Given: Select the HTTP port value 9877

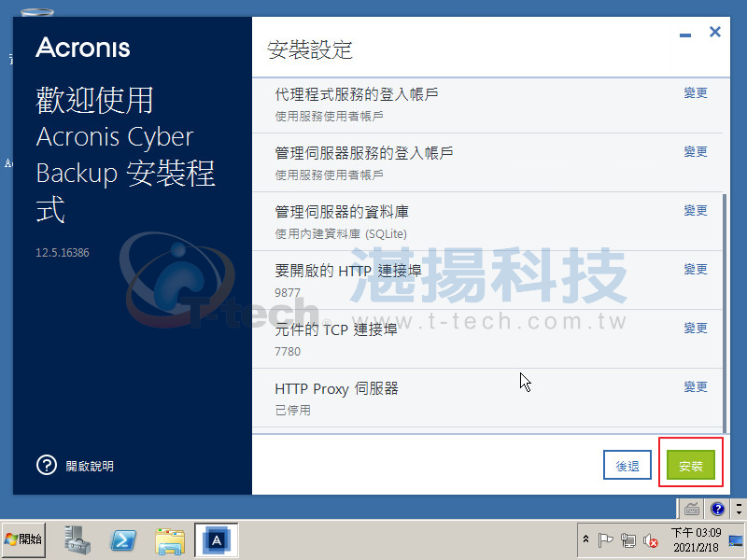Looking at the screenshot, I should coord(288,292).
